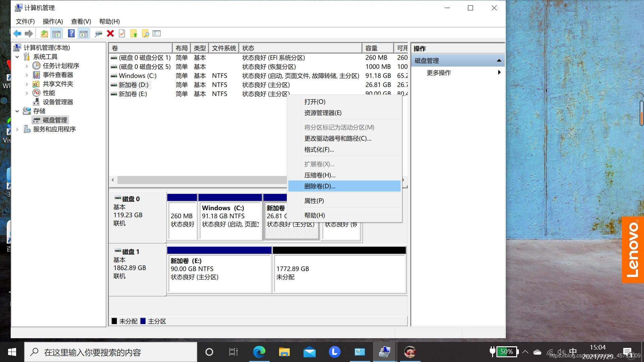Screen dimensions: 644x362
Task: Open Microsoft Edge from the taskbar
Action: [259, 352]
